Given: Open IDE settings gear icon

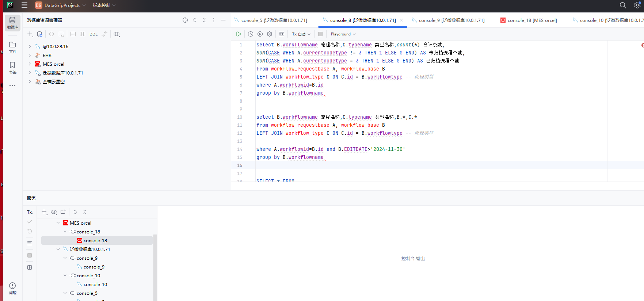Looking at the screenshot, I should coord(637,5).
